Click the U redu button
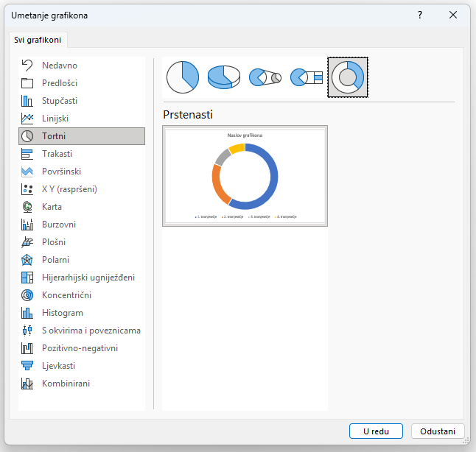This screenshot has height=452, width=476. pos(376,431)
